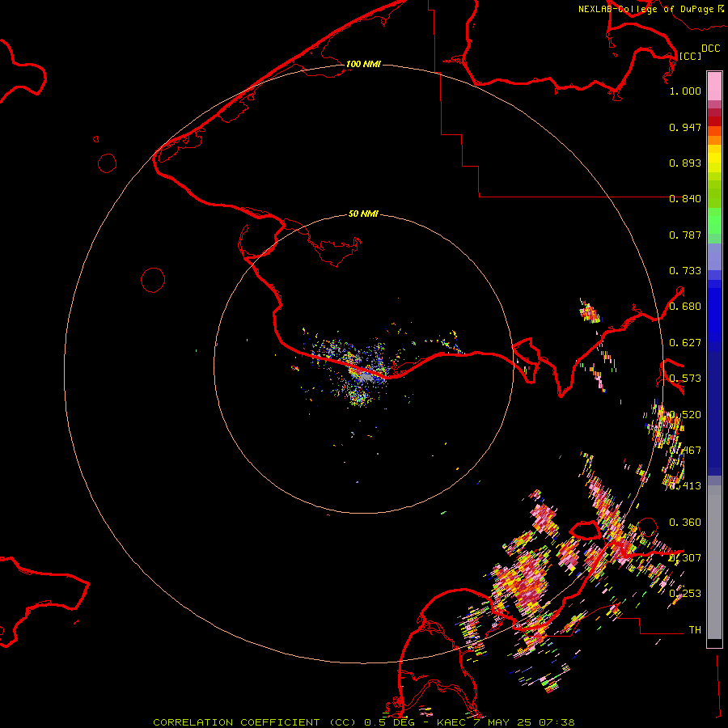This screenshot has height=728, width=728.
Task: Click the smaller red circle near upper left
Action: click(x=108, y=163)
